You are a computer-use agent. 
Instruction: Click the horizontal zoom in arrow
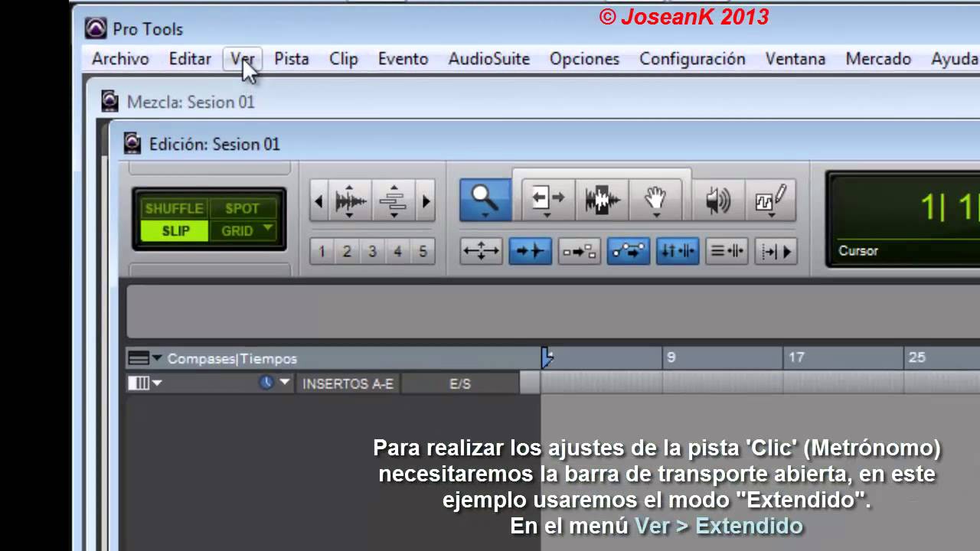[x=426, y=202]
